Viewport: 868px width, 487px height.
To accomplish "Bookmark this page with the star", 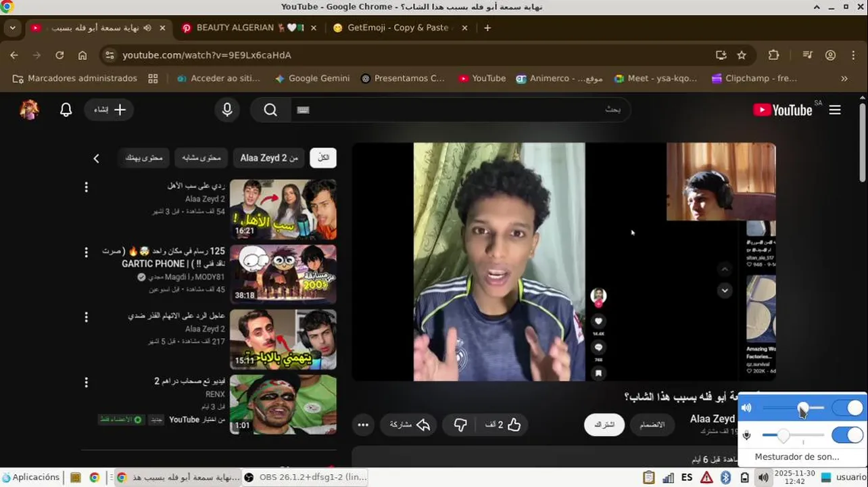I will (742, 55).
